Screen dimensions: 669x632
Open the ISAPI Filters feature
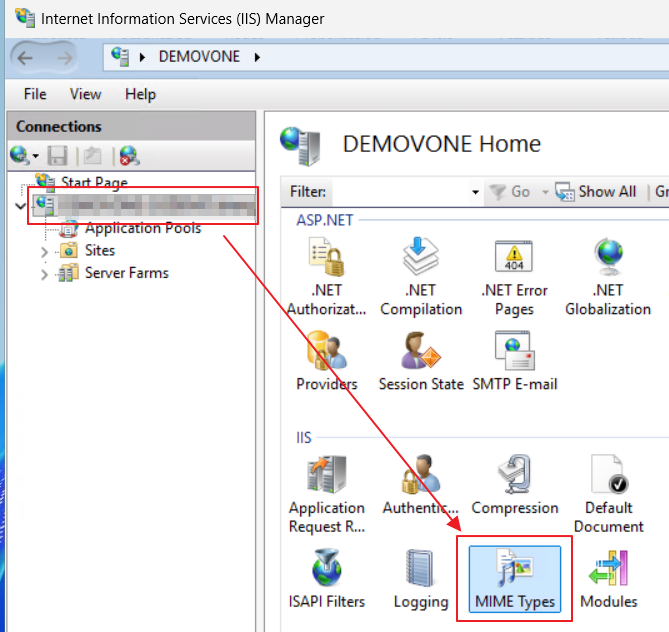326,579
